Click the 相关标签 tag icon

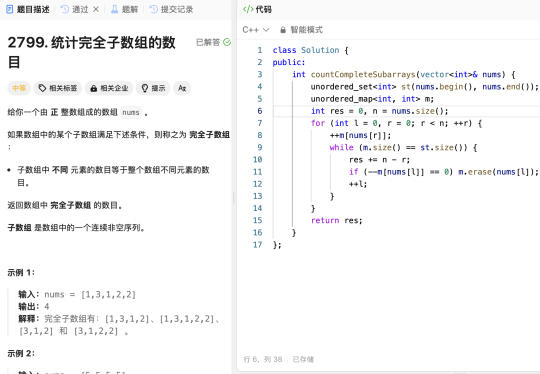[x=42, y=88]
